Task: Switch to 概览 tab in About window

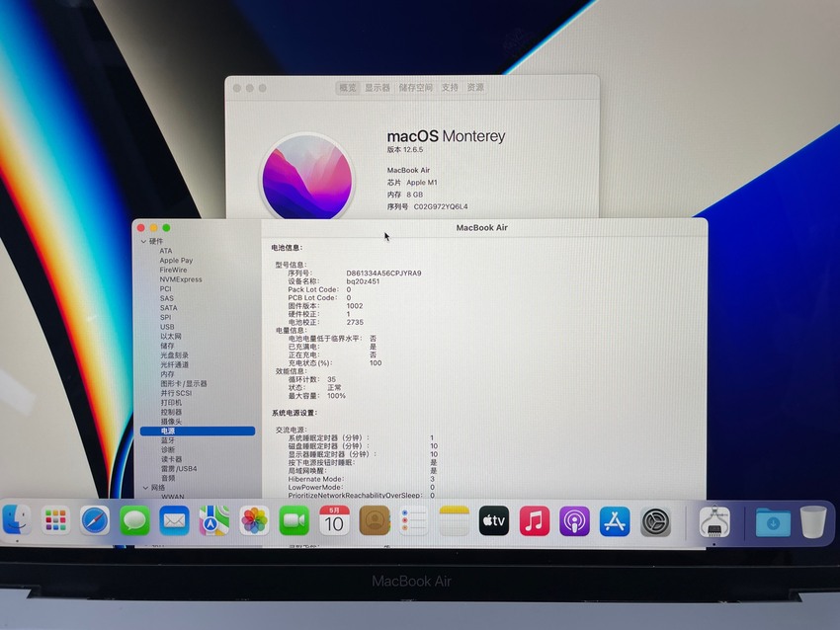Action: 348,87
